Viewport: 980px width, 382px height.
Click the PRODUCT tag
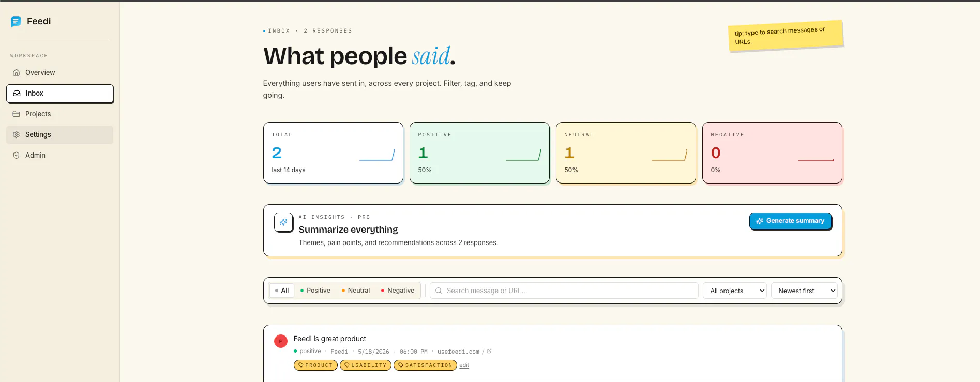click(315, 365)
